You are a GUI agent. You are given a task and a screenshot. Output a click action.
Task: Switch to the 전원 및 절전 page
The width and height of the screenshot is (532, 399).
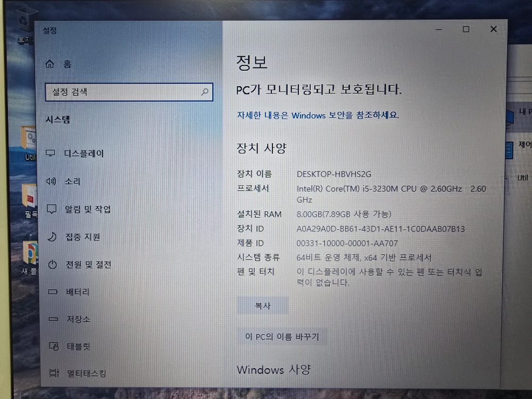coord(88,264)
